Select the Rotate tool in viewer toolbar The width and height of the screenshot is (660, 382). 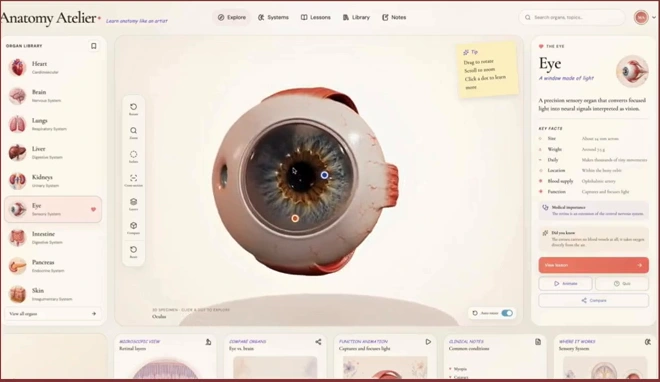[x=133, y=109]
